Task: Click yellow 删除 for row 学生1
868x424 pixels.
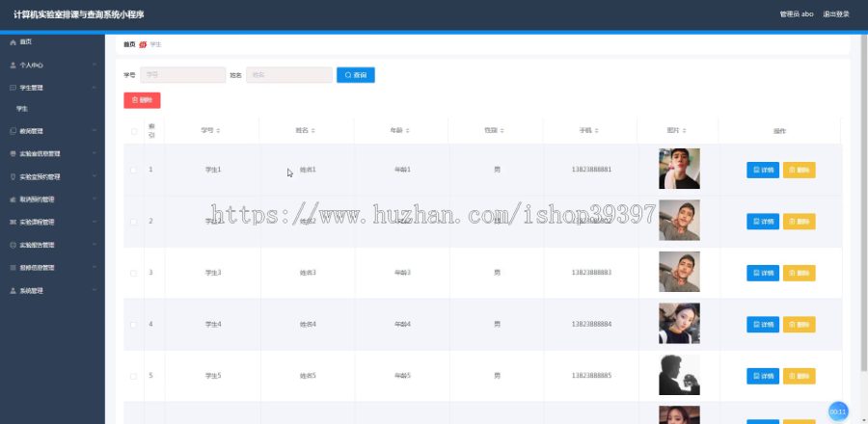Action: (x=799, y=170)
